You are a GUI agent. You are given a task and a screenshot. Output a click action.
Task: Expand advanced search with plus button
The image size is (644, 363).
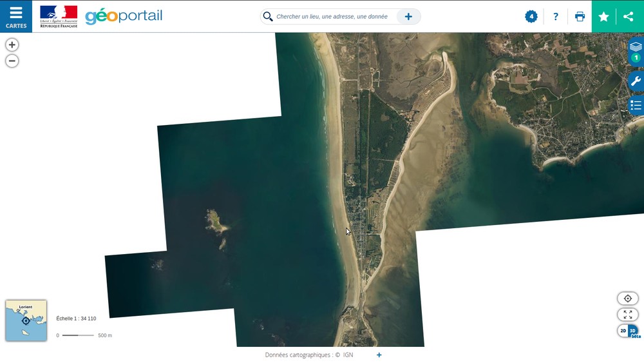[408, 17]
